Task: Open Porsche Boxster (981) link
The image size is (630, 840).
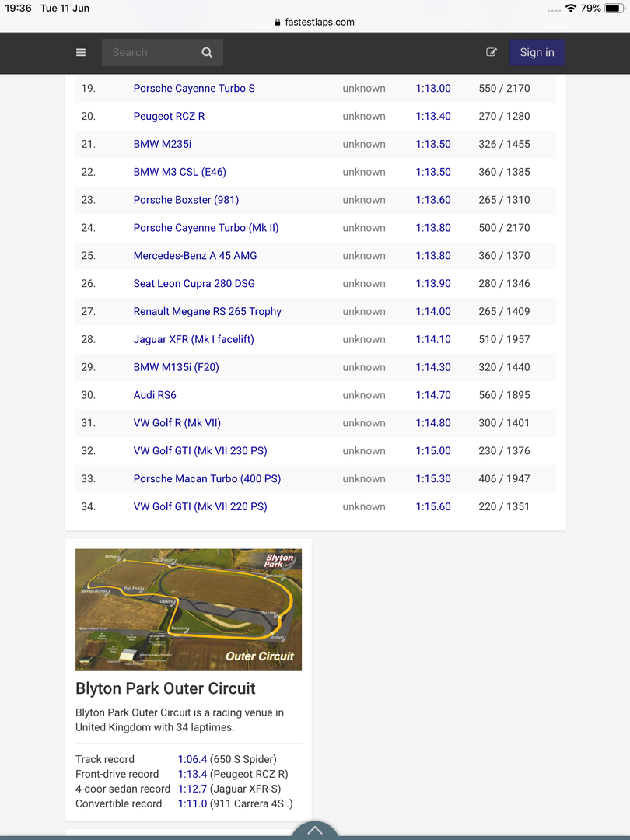Action: 186,200
